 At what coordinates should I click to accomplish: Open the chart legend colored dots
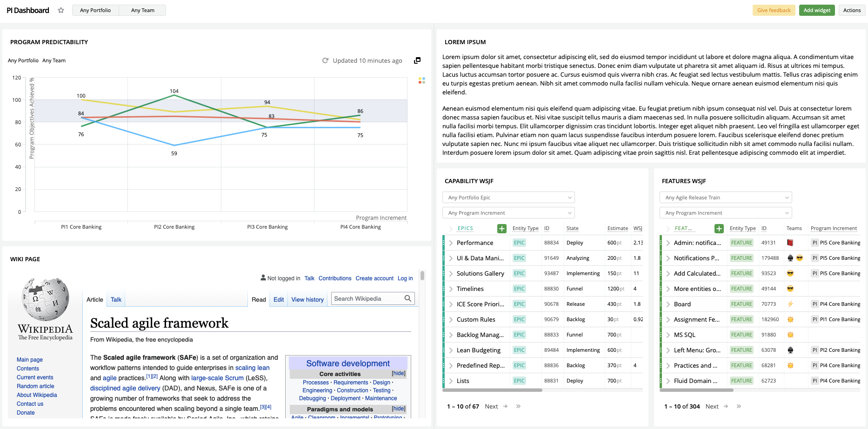[422, 80]
